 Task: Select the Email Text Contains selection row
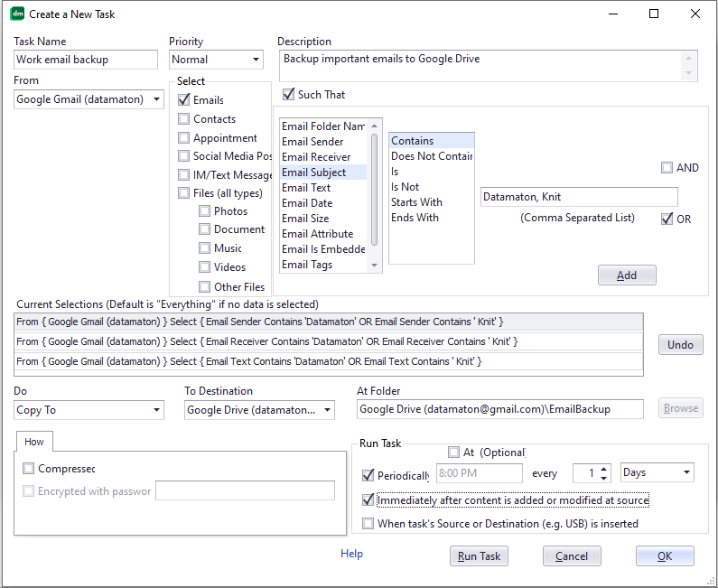pos(329,361)
